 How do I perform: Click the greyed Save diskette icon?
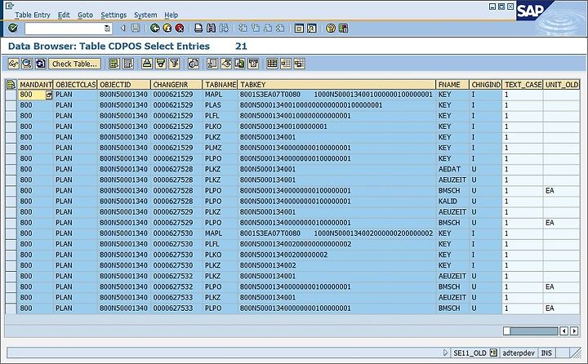click(136, 28)
